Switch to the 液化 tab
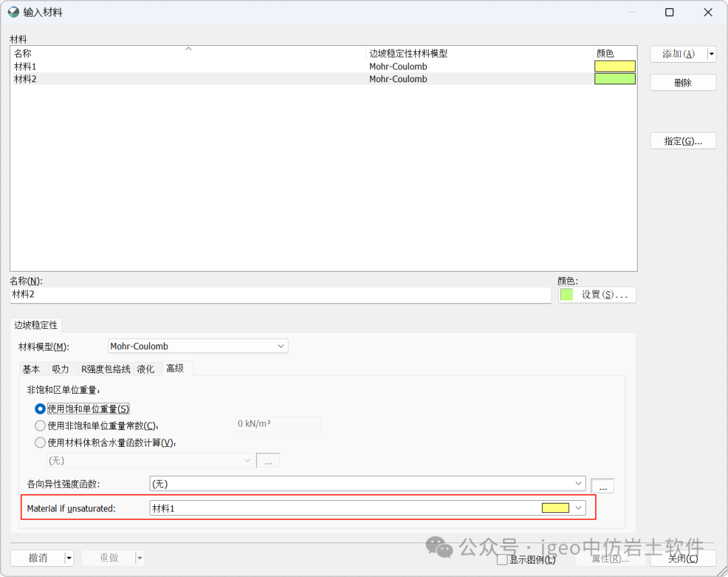Screen dimensions: 728x577 pyautogui.click(x=146, y=369)
